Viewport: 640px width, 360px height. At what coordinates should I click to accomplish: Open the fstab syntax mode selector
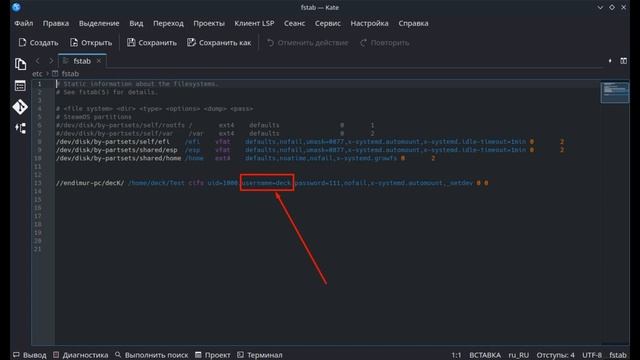(x=618, y=355)
